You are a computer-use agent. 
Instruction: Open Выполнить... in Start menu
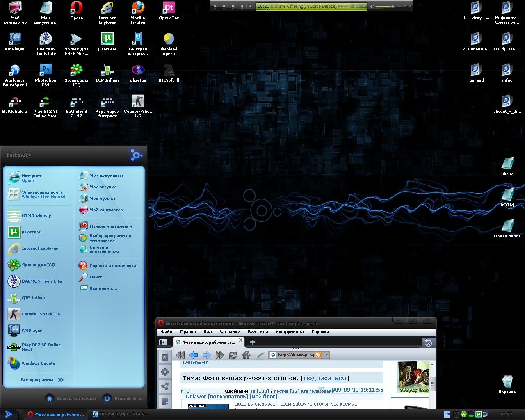pyautogui.click(x=98, y=288)
